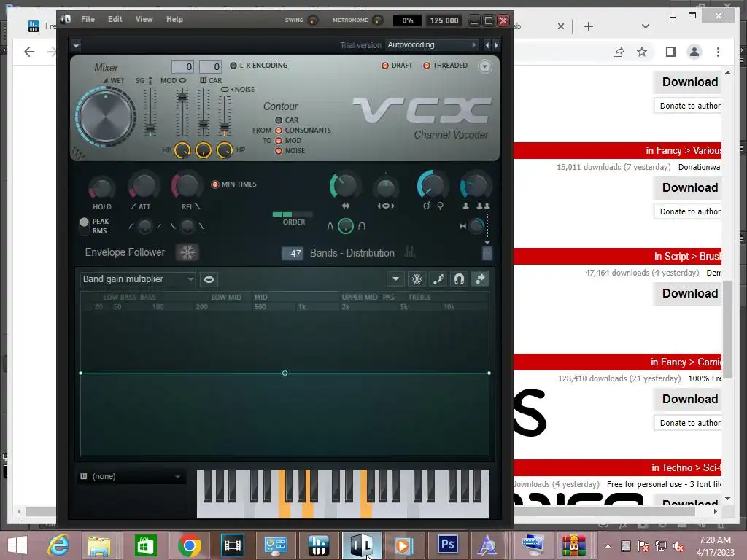Click browser Back arrow
This screenshot has width=747, height=560.
coord(29,52)
